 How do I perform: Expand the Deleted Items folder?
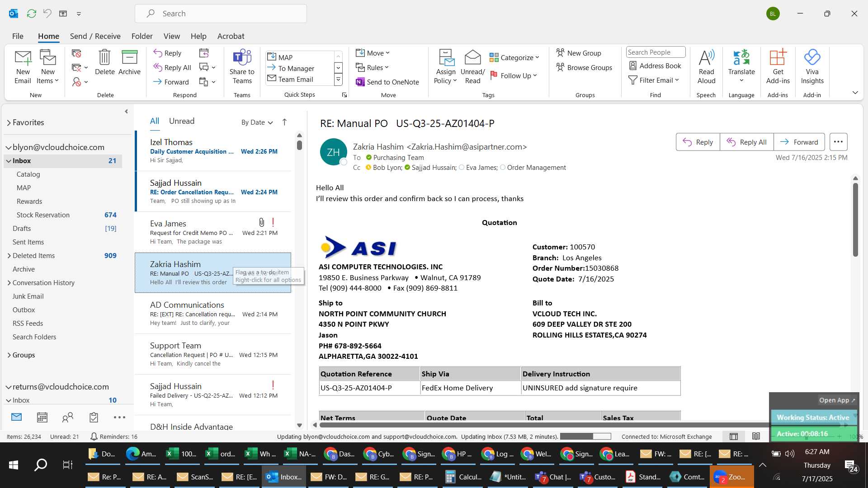pyautogui.click(x=9, y=256)
